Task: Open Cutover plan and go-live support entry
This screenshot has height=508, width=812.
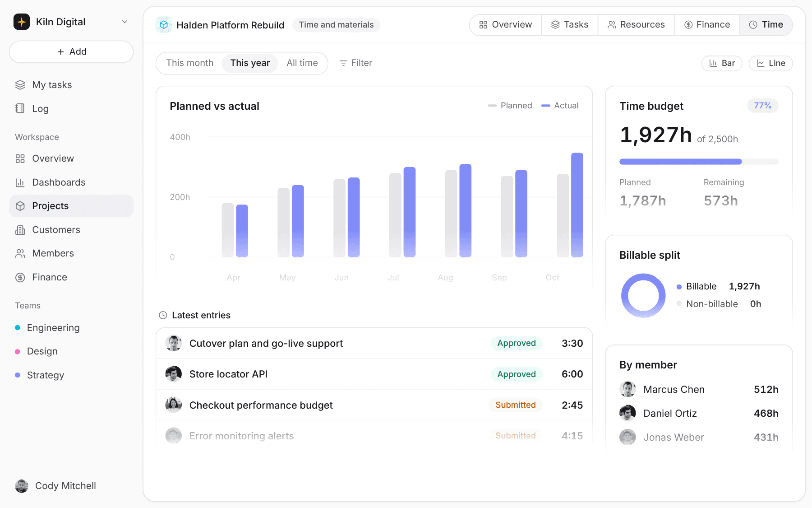Action: pos(374,343)
